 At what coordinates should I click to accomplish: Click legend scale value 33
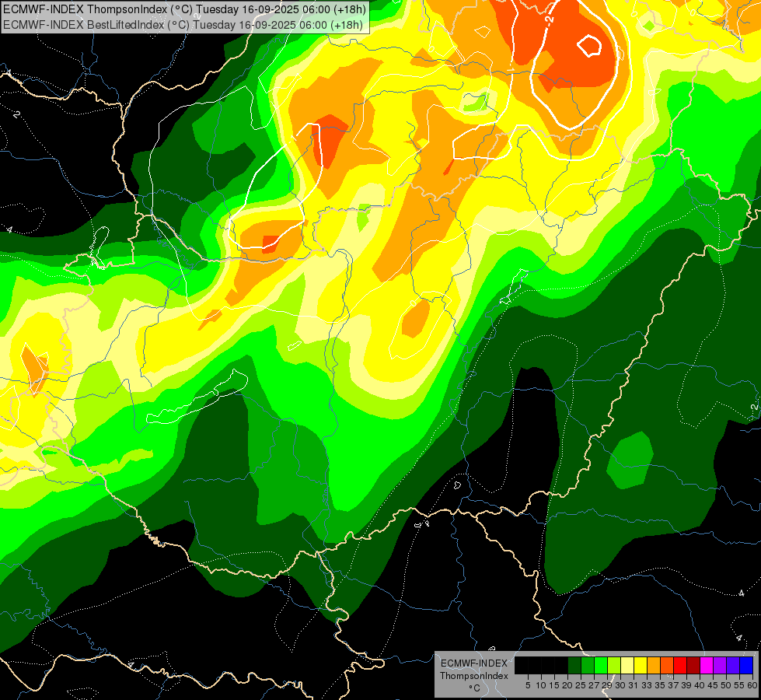point(647,685)
